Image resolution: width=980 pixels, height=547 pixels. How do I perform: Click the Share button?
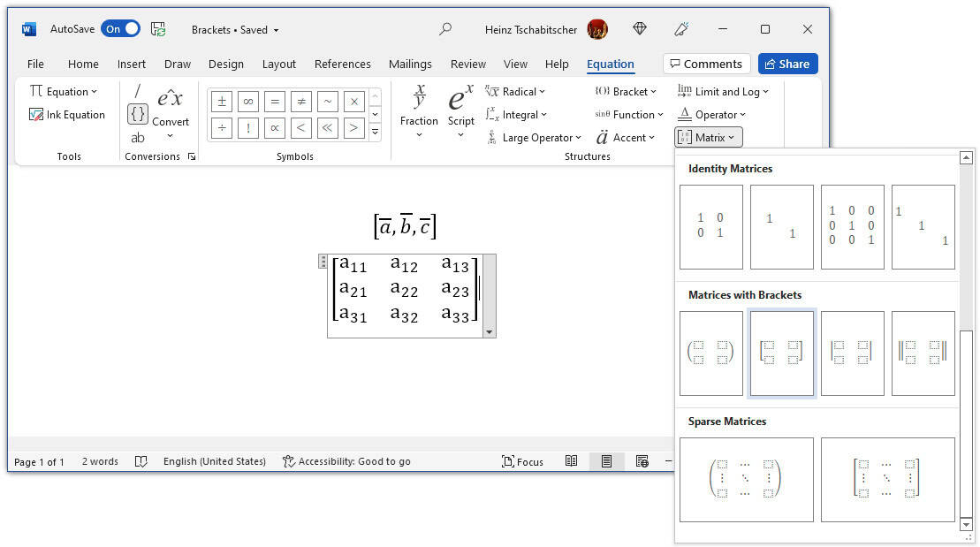pyautogui.click(x=787, y=64)
